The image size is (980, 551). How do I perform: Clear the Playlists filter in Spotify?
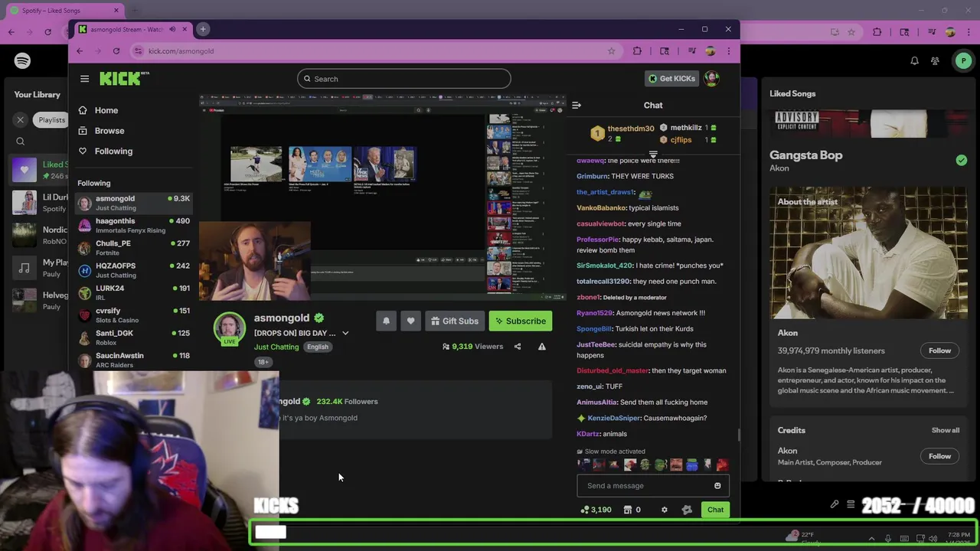pos(21,120)
